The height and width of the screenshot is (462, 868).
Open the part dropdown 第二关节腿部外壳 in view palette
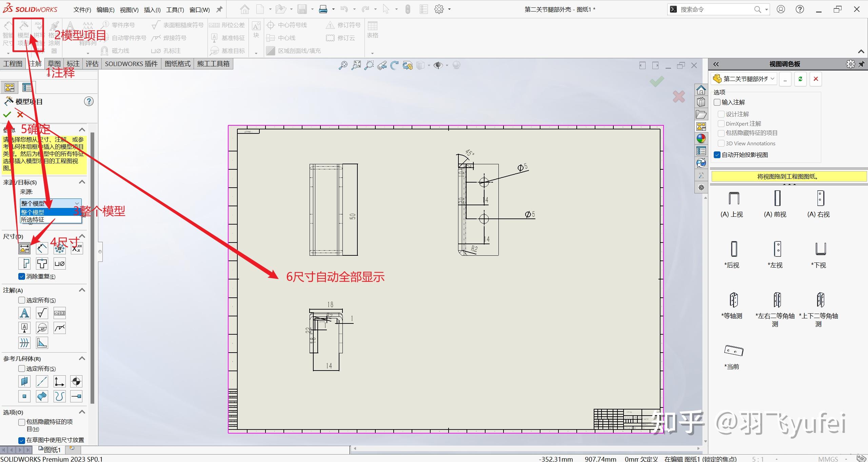[744, 79]
